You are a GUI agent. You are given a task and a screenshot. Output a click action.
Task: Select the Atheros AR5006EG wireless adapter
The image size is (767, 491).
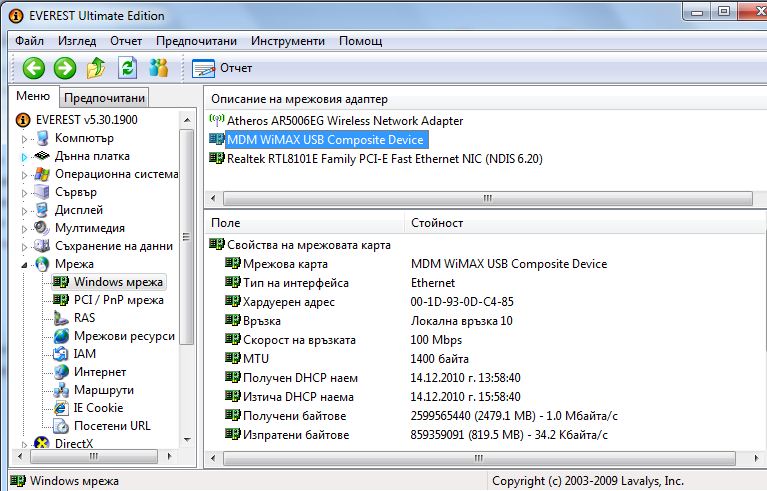[345, 121]
